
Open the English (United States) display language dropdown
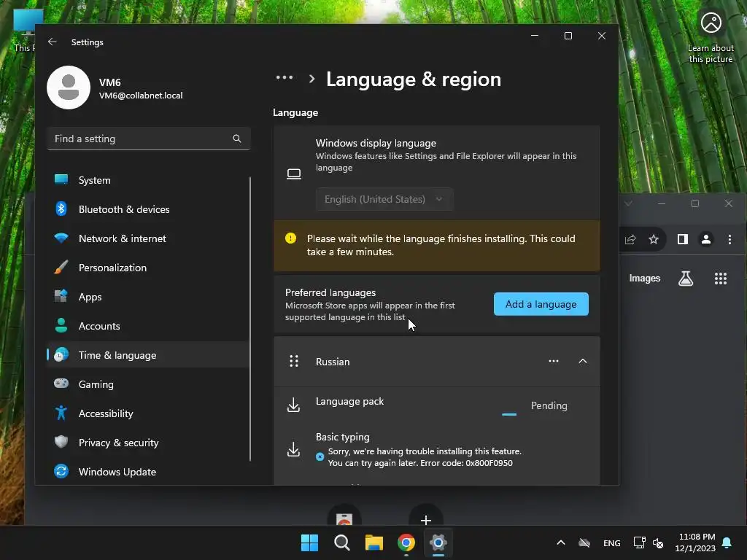384,199
